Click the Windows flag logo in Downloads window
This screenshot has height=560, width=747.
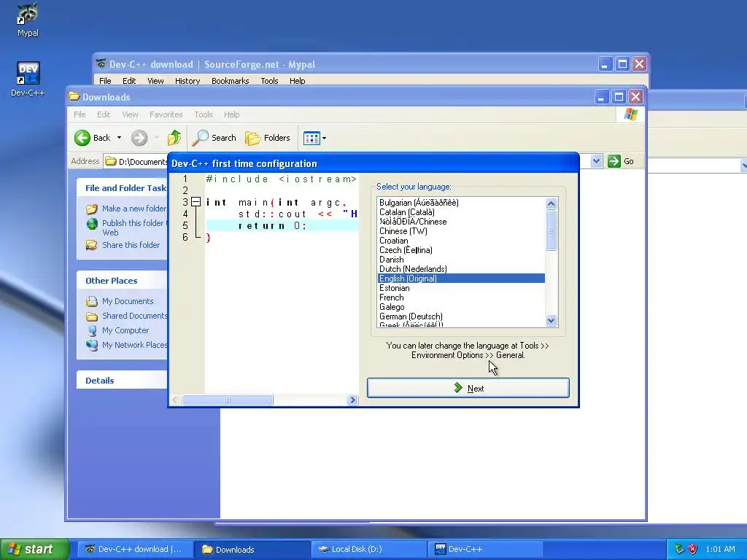tap(631, 114)
